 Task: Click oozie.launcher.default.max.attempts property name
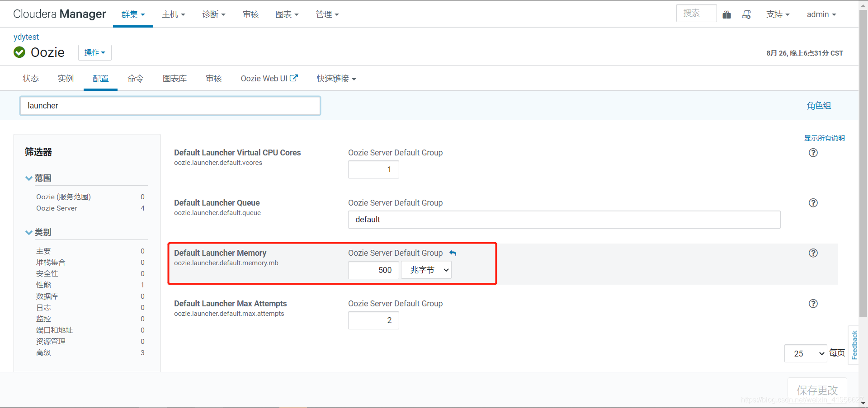229,314
